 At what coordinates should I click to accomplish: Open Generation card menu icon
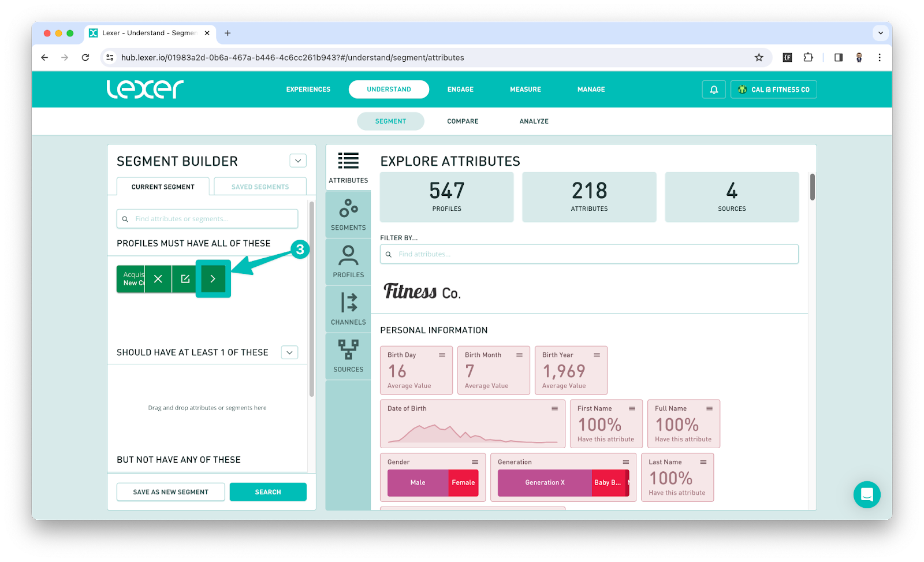coord(625,462)
